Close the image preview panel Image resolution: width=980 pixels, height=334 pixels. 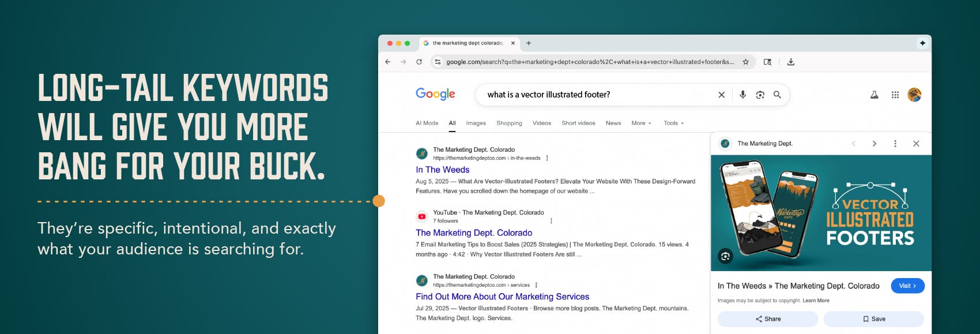click(916, 144)
